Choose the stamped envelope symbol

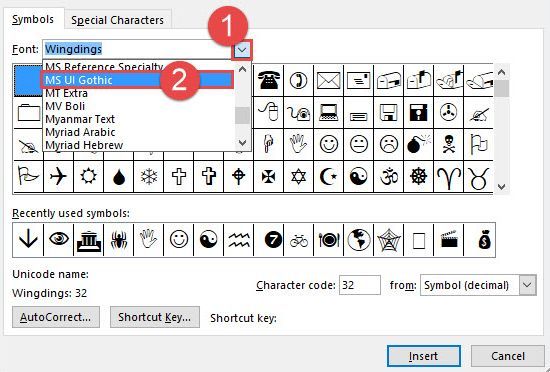coord(358,80)
